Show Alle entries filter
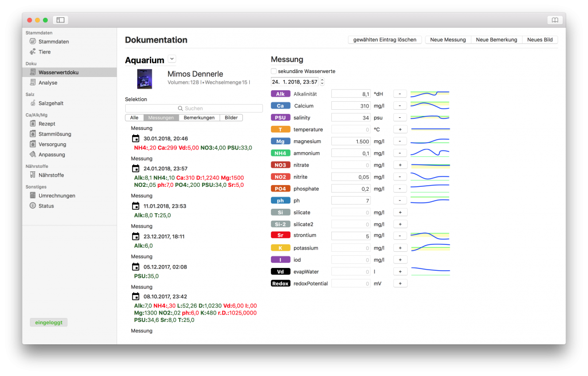Viewport: 588px width, 376px height. [134, 118]
